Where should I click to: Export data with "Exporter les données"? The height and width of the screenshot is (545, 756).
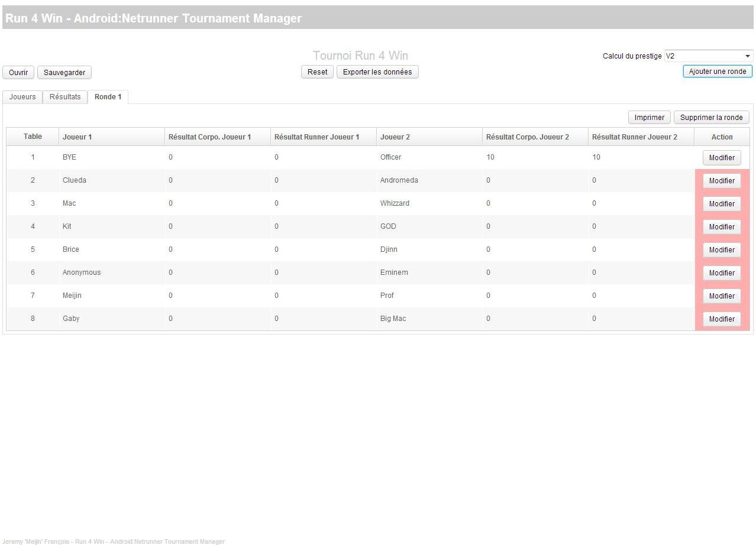(x=377, y=72)
